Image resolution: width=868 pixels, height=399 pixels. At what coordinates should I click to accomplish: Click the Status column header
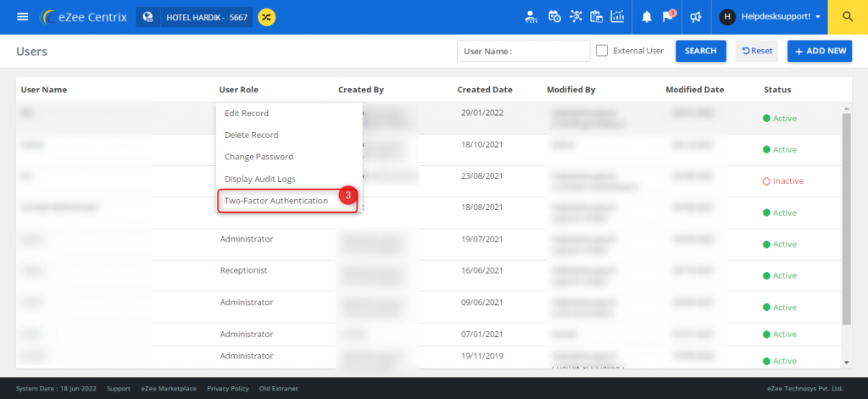pyautogui.click(x=777, y=90)
